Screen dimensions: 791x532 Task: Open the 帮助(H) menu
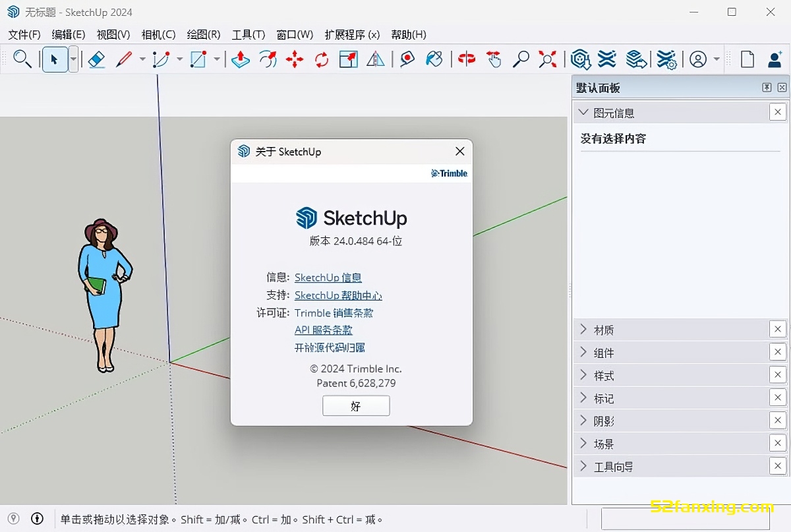coord(409,34)
